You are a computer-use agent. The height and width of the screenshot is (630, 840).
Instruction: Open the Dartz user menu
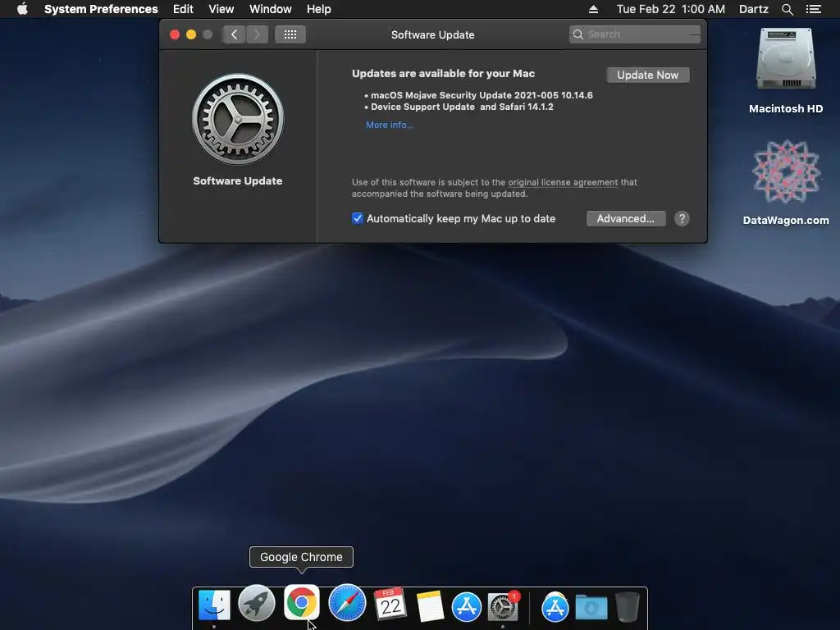click(754, 9)
